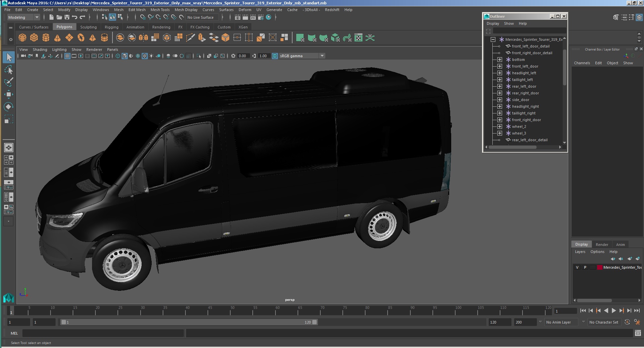Click the No Live Surface field
Image resolution: width=644 pixels, height=348 pixels.
pyautogui.click(x=202, y=17)
